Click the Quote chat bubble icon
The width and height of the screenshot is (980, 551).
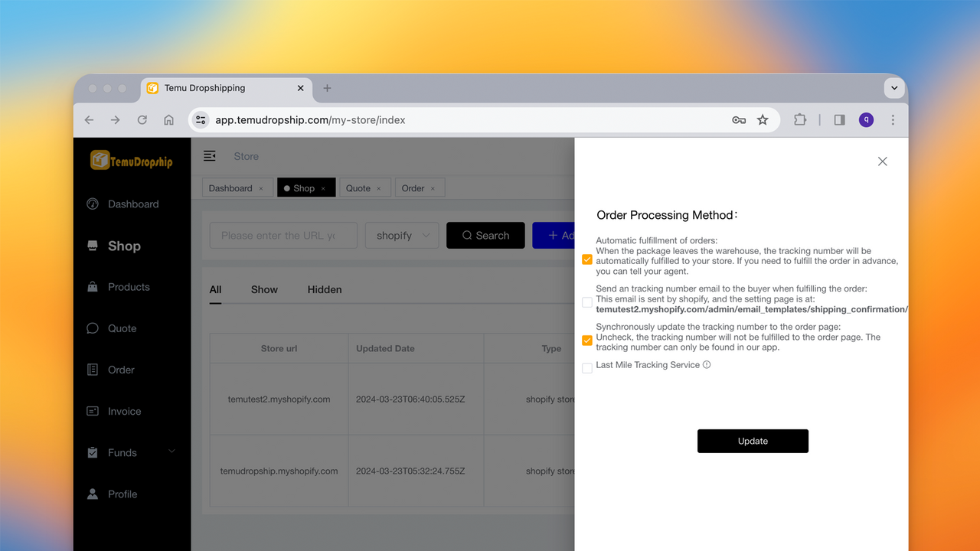click(93, 328)
